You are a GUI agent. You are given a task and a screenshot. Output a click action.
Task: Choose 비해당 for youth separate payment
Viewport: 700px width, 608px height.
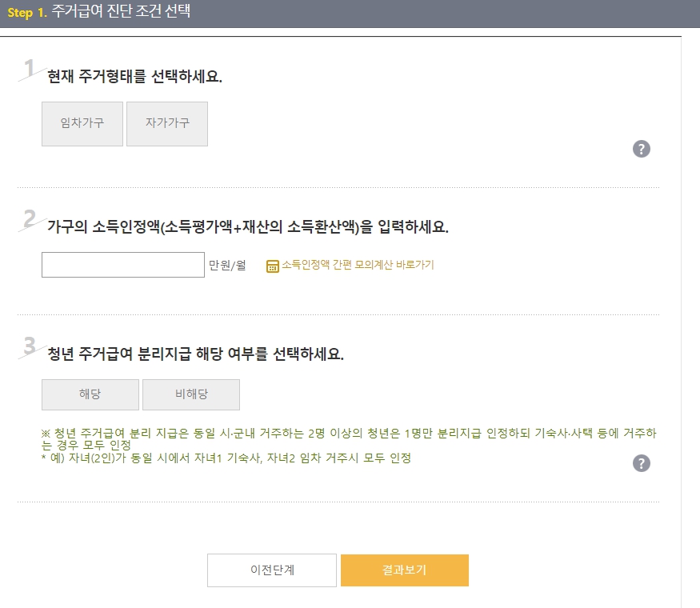coord(191,394)
